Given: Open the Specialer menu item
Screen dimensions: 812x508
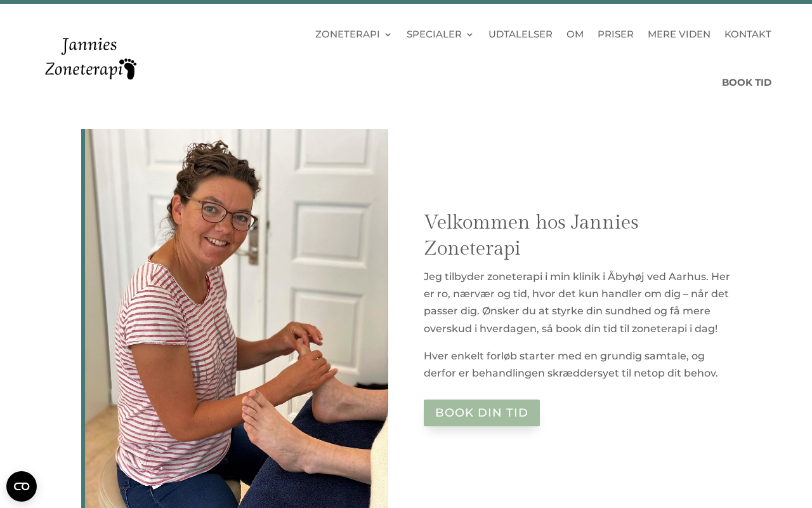Looking at the screenshot, I should click(434, 34).
